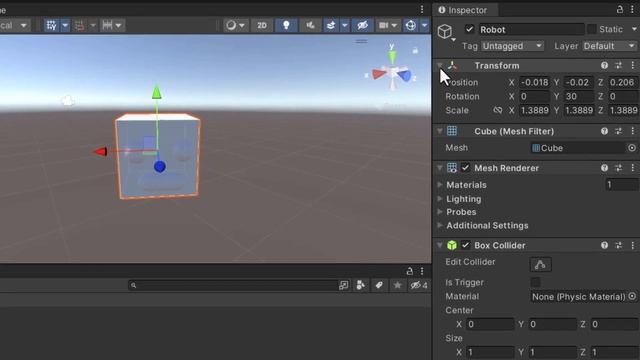Expand the Materials section
The height and width of the screenshot is (360, 640).
(440, 184)
